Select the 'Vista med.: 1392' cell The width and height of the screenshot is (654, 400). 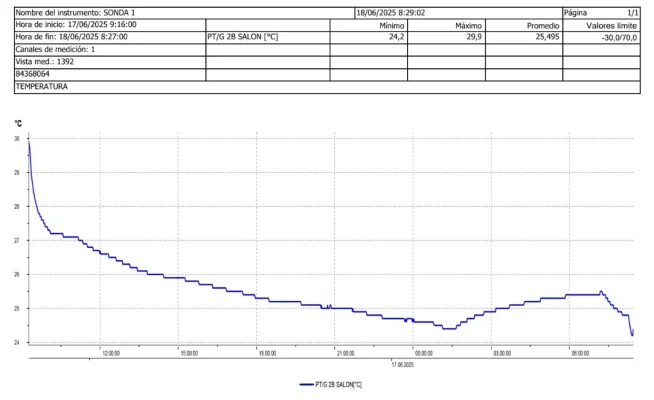(110, 62)
